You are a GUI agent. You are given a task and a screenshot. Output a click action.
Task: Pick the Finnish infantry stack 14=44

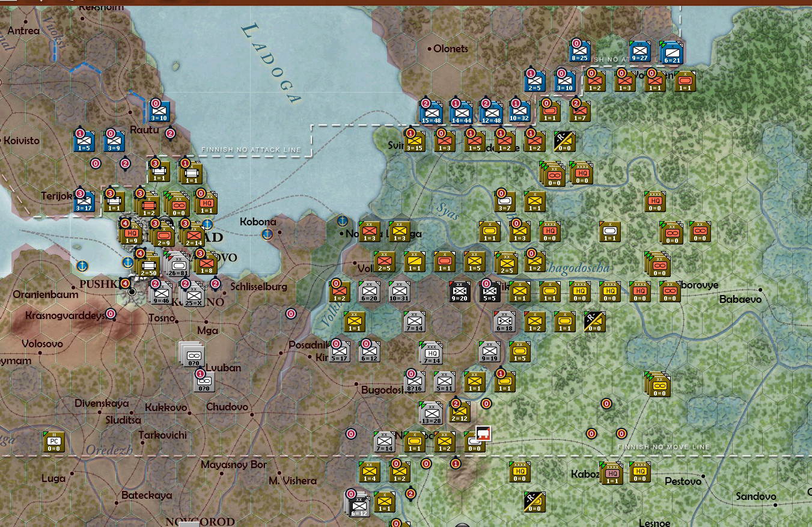461,112
